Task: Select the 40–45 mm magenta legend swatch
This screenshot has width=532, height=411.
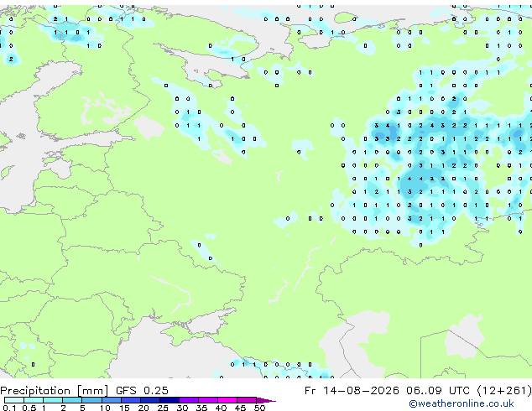Action: tap(227, 400)
